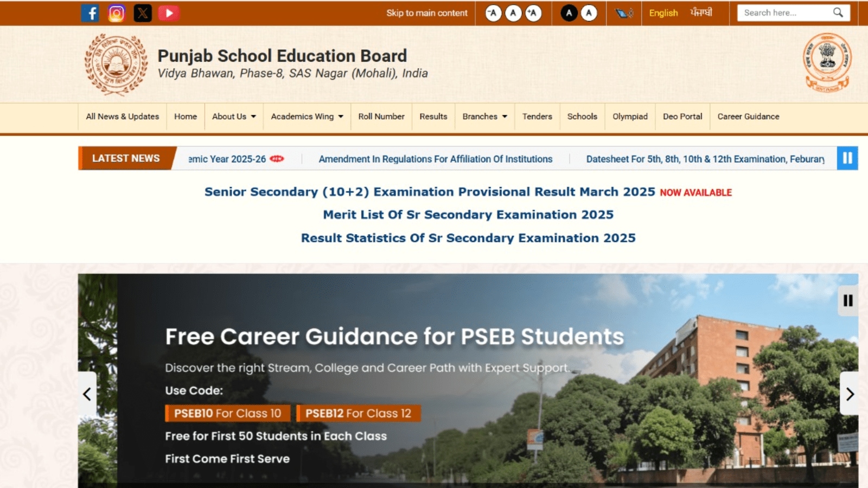Viewport: 868px width, 488px height.
Task: Click the X (Twitter) icon
Action: click(143, 13)
